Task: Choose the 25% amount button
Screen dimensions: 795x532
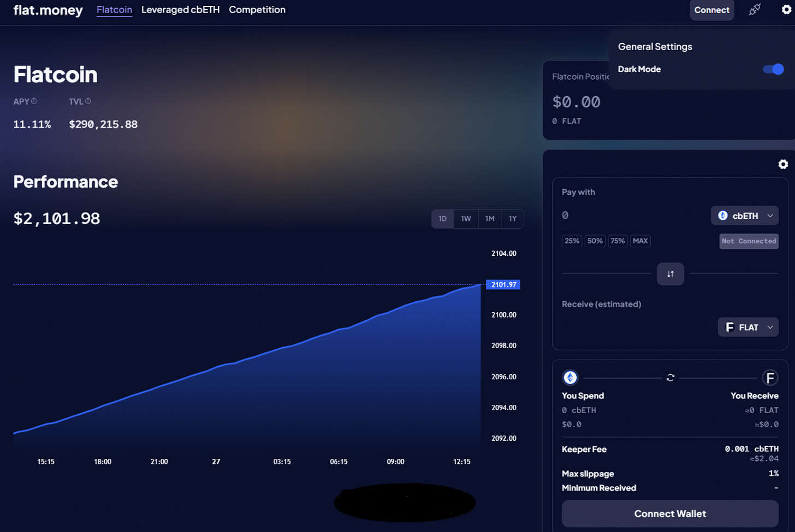Action: point(572,241)
